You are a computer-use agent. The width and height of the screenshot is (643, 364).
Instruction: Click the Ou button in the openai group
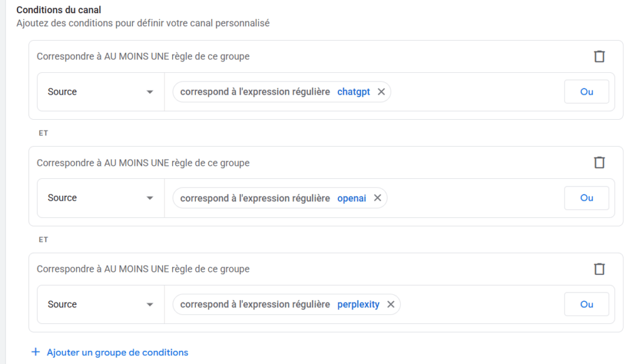point(586,198)
